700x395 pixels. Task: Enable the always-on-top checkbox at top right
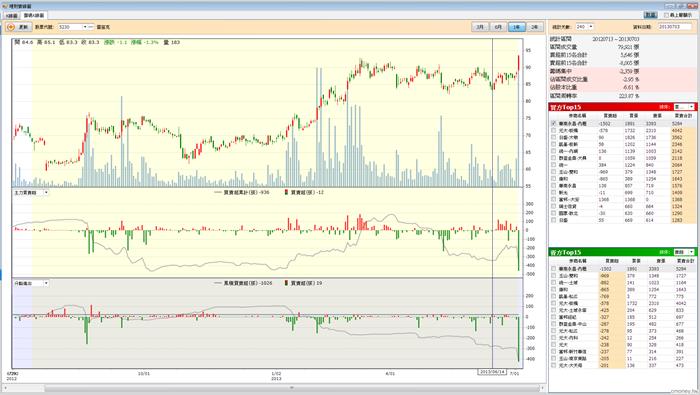coord(667,15)
